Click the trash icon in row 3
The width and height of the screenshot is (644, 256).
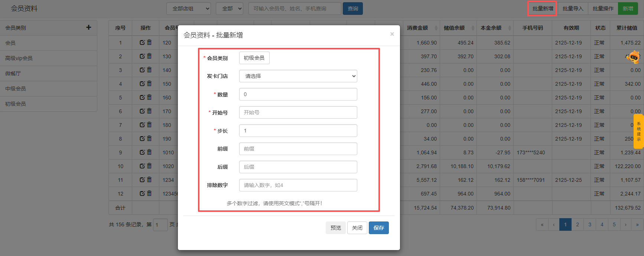tap(149, 70)
